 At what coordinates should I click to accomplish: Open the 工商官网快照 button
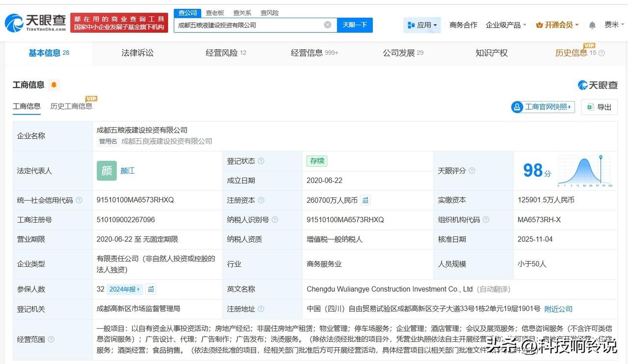point(543,107)
